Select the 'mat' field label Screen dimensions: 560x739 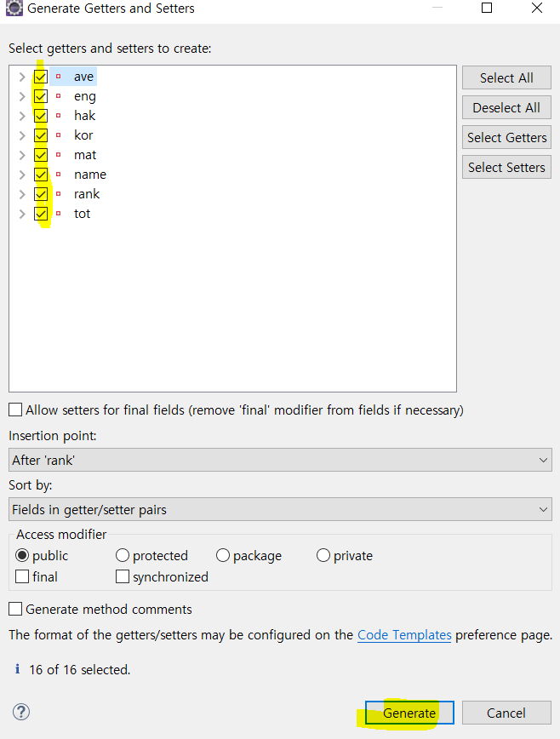click(x=85, y=155)
